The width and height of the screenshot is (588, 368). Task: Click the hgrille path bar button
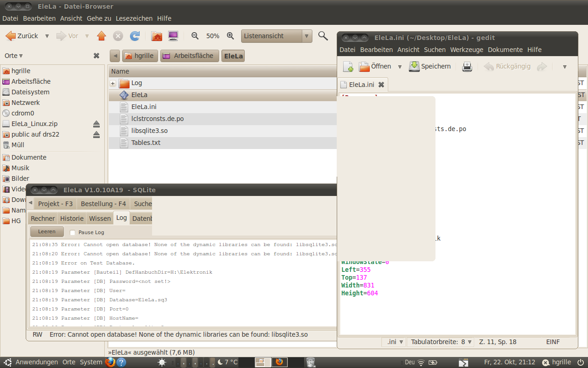tap(140, 56)
